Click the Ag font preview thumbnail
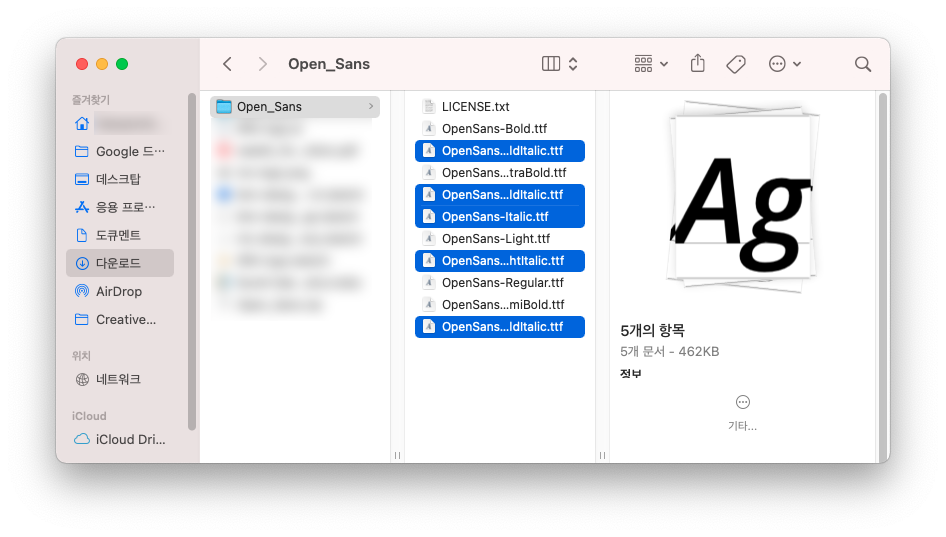 (x=743, y=197)
